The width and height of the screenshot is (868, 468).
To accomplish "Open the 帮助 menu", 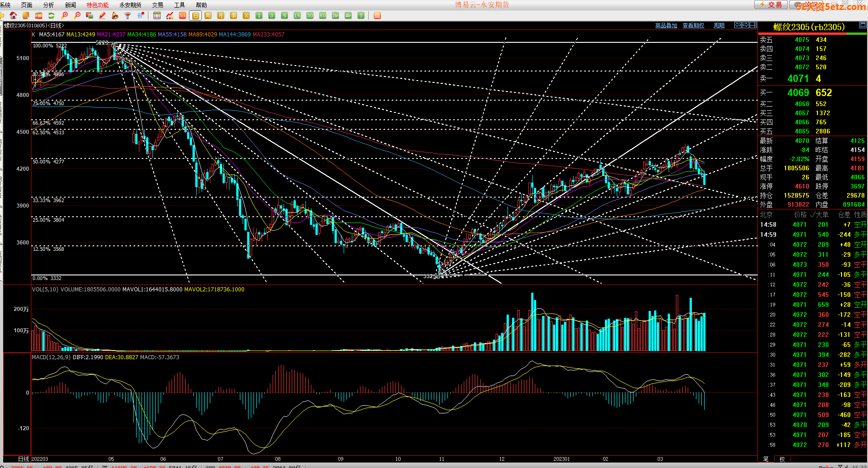I will click(201, 5).
